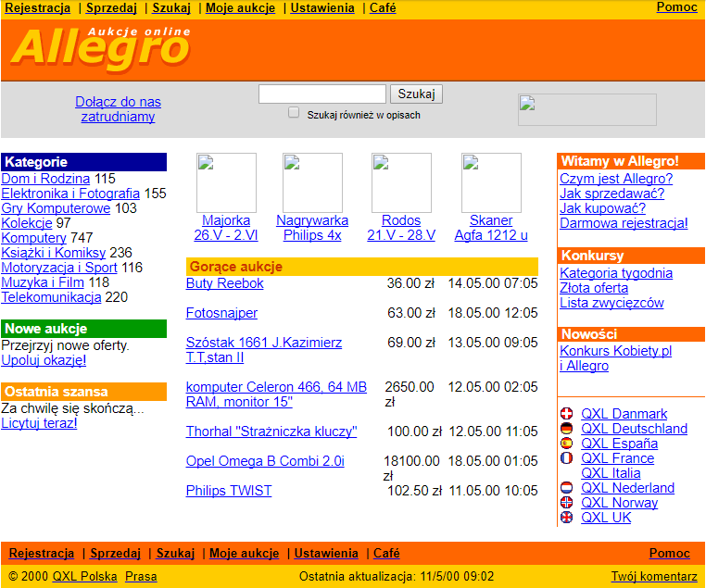Open the 'Twój komentarz' footer link
Image resolution: width=706 pixels, height=588 pixels.
click(654, 576)
